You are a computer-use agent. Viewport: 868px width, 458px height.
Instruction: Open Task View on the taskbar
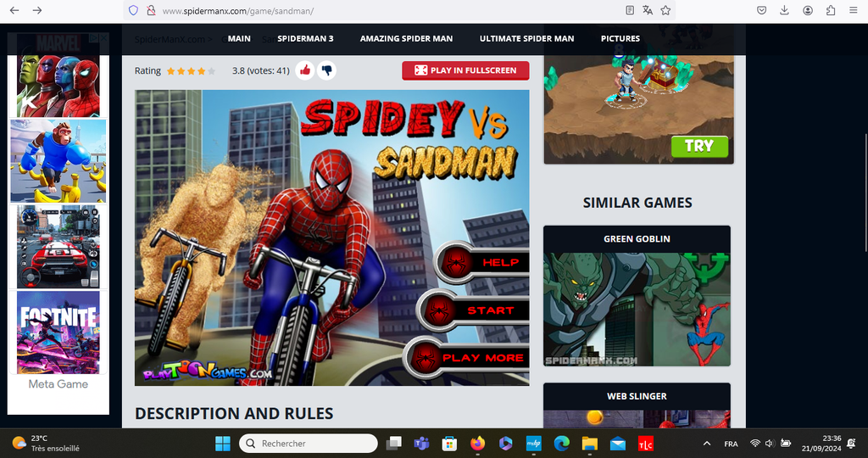click(393, 443)
